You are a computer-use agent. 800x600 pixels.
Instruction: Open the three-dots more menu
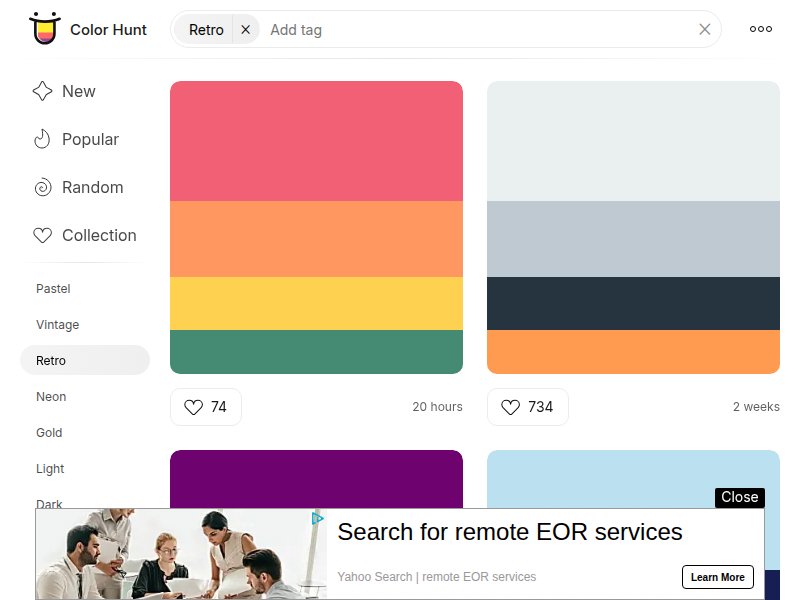pos(761,29)
